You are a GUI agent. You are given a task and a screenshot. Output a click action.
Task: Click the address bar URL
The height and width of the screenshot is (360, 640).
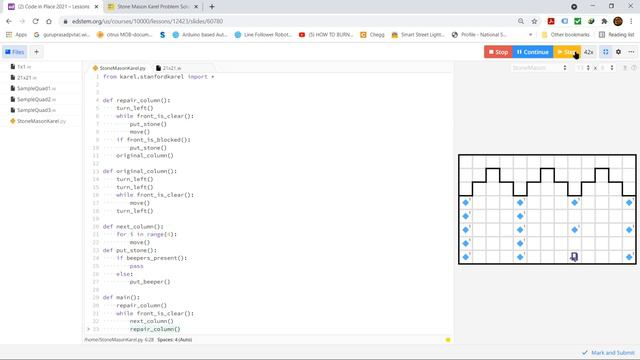coord(147,21)
